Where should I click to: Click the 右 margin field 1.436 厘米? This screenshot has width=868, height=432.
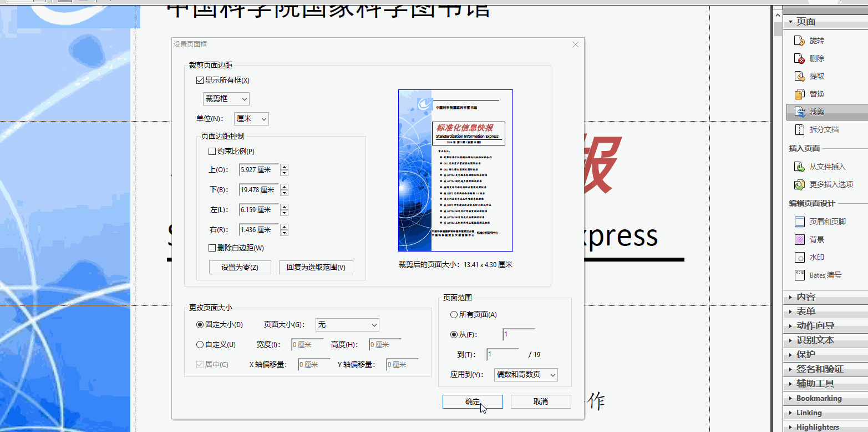pos(259,230)
